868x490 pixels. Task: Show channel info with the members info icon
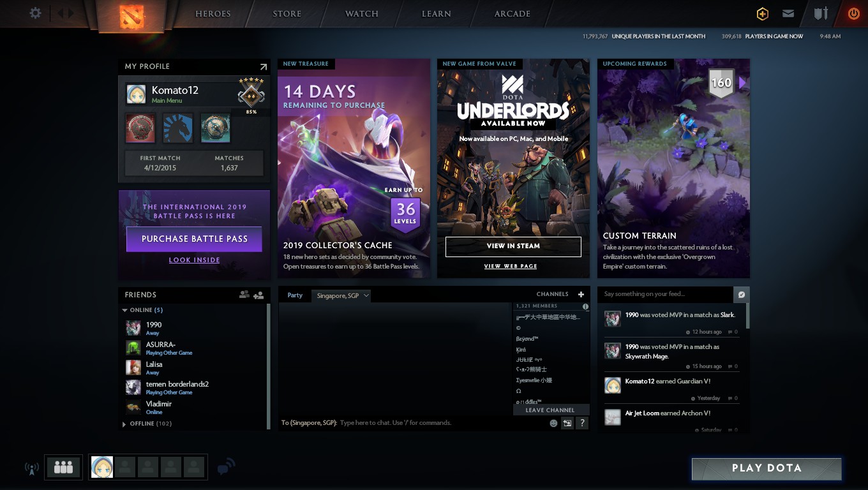coord(585,306)
